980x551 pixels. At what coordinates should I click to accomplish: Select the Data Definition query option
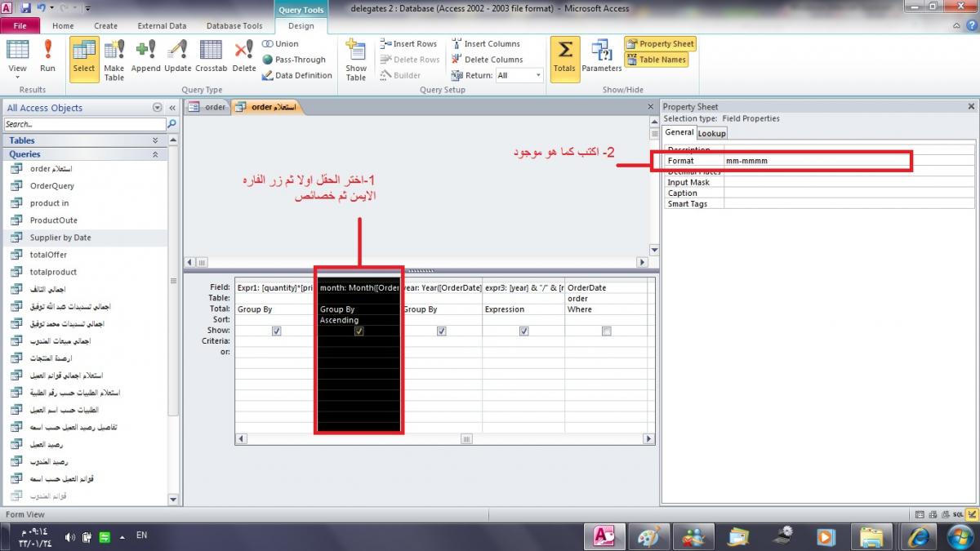297,75
